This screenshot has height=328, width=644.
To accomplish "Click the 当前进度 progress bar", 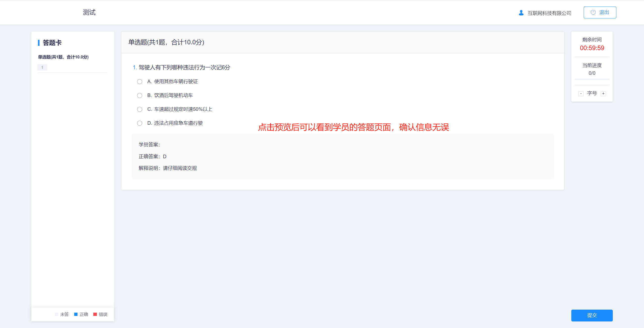I will (592, 79).
